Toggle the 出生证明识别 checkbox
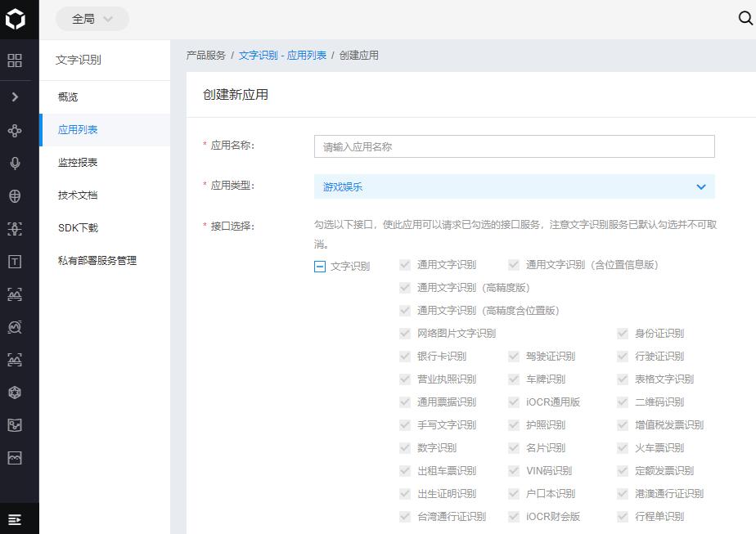This screenshot has width=756, height=534. 405,493
